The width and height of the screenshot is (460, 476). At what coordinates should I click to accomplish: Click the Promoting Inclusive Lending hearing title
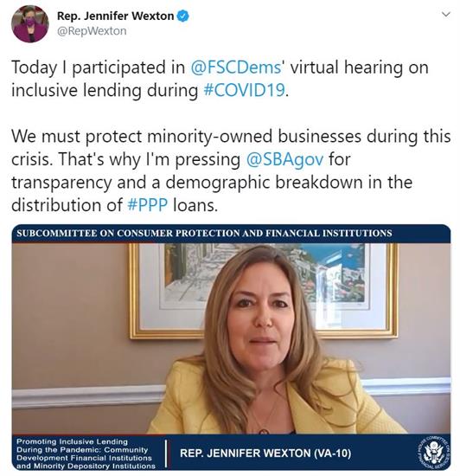pyautogui.click(x=86, y=453)
